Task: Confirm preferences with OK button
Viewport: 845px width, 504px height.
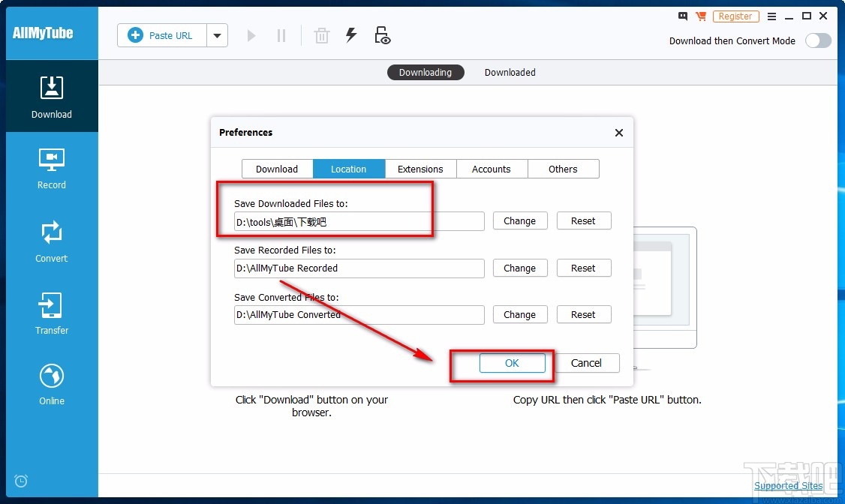Action: [512, 363]
